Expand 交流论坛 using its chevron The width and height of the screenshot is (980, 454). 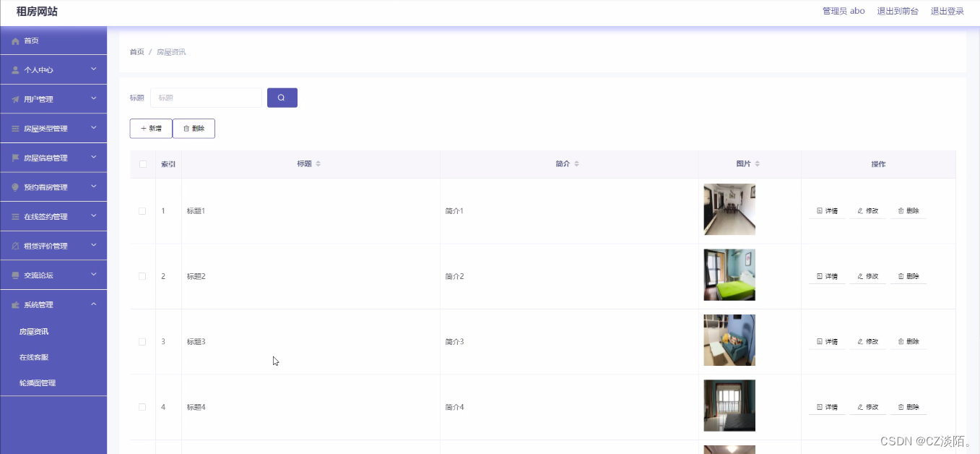(94, 275)
